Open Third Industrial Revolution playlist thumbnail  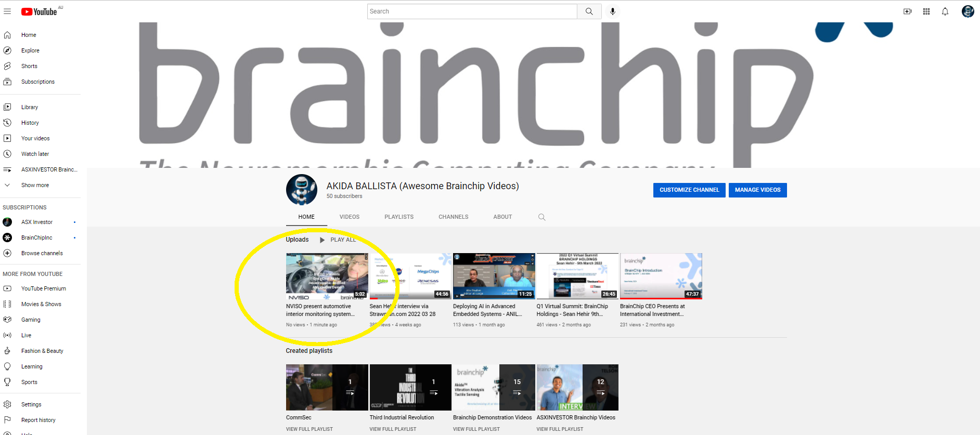[410, 387]
